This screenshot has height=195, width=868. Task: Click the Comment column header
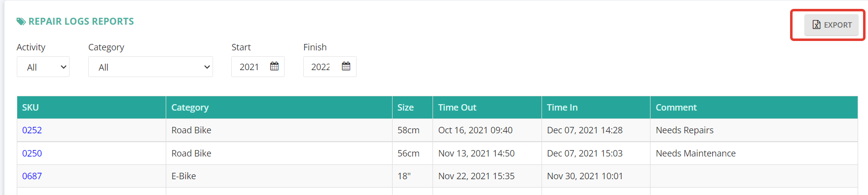tap(754, 107)
